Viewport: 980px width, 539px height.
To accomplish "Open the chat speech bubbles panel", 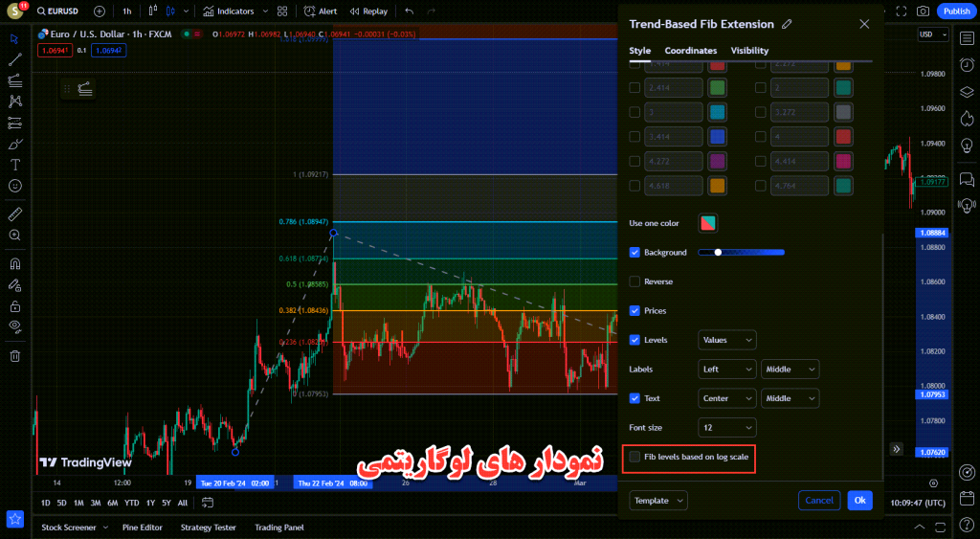I will coord(967,179).
